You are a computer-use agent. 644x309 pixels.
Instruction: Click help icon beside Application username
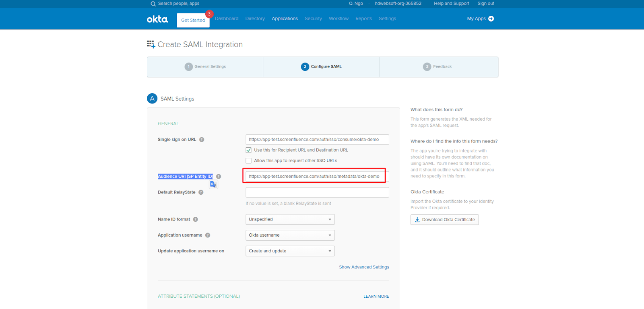pyautogui.click(x=208, y=235)
